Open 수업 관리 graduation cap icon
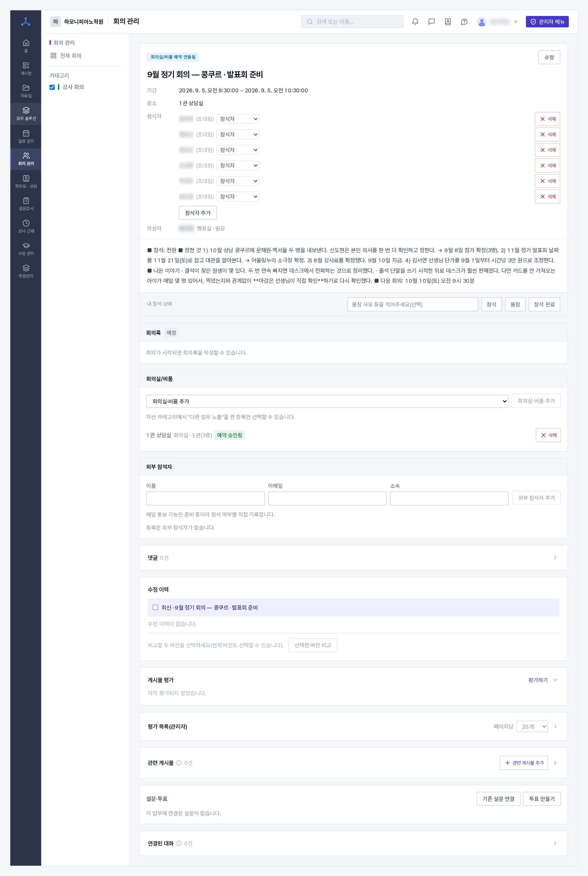The height and width of the screenshot is (876, 588). point(26,249)
